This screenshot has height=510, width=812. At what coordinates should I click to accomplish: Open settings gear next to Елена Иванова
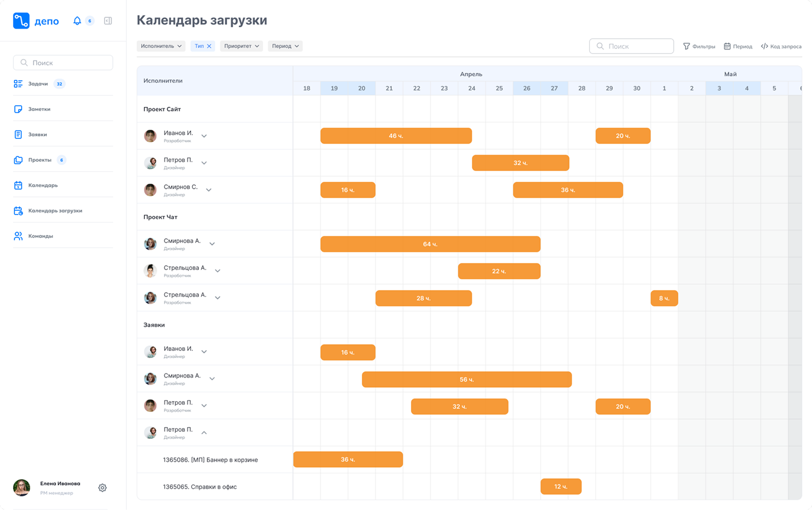point(102,488)
